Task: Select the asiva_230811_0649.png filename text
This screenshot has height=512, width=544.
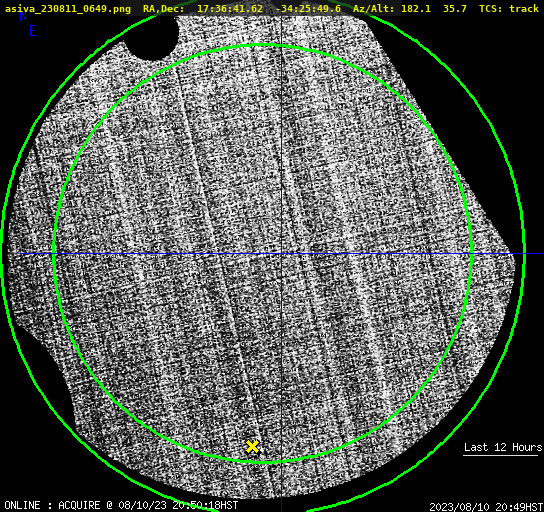Action: [68, 9]
